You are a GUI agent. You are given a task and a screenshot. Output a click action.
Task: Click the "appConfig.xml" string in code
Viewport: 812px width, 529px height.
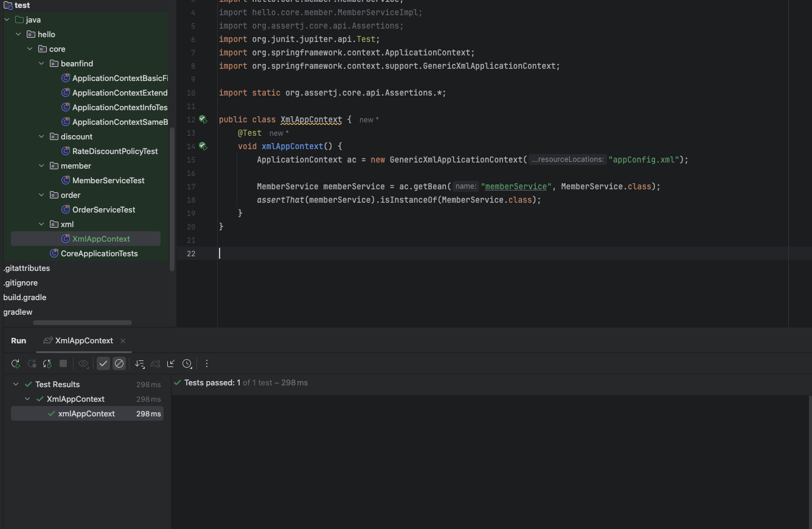[x=644, y=160]
